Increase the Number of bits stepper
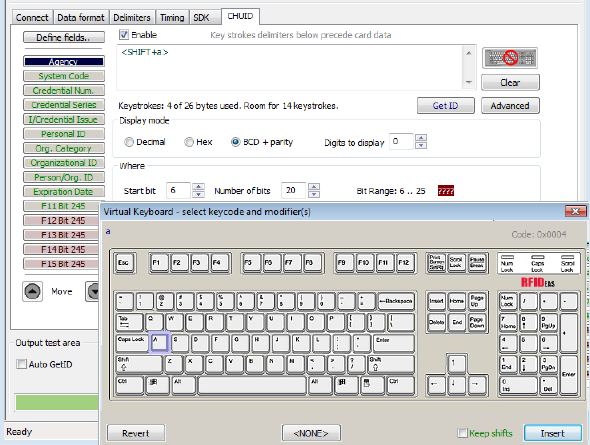 (314, 187)
